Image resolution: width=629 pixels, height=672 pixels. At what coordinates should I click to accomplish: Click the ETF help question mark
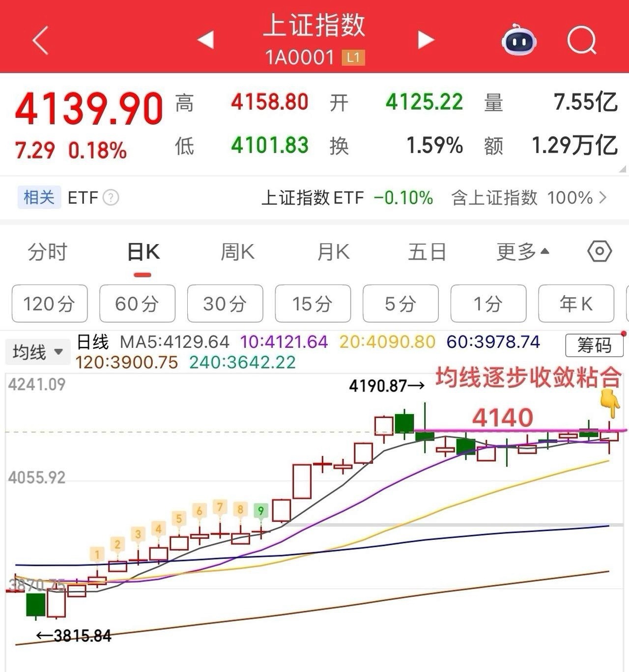point(111,198)
